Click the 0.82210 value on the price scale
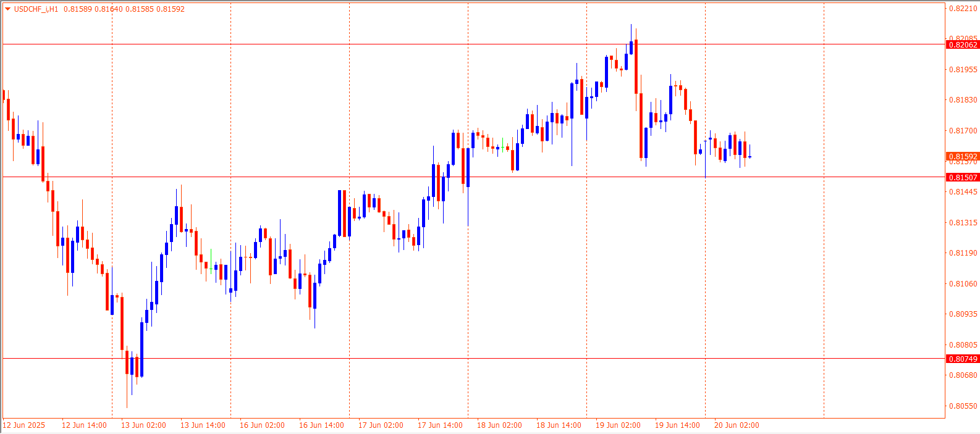Screen dimensions: 980x434 [x=963, y=9]
